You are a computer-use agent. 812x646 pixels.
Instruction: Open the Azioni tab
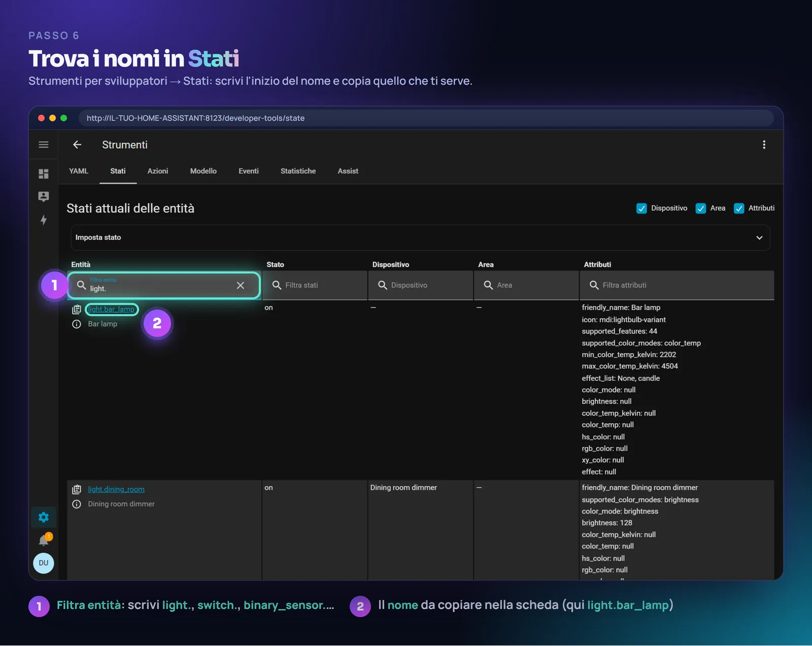coord(158,171)
